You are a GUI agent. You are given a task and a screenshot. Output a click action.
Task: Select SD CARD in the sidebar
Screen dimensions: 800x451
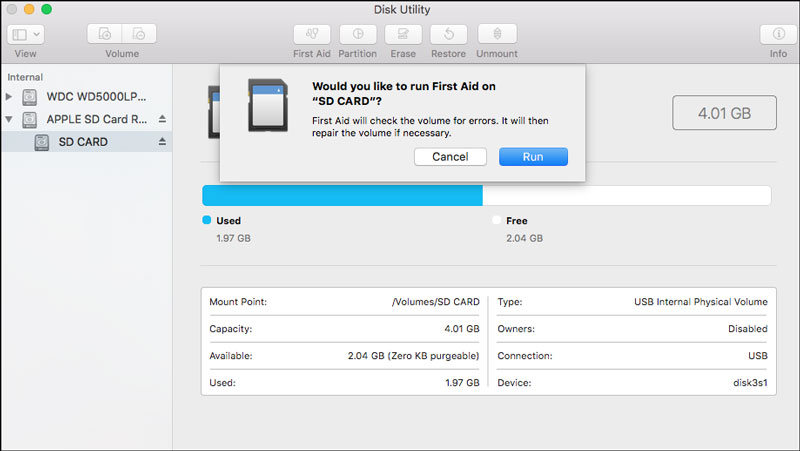click(x=83, y=142)
